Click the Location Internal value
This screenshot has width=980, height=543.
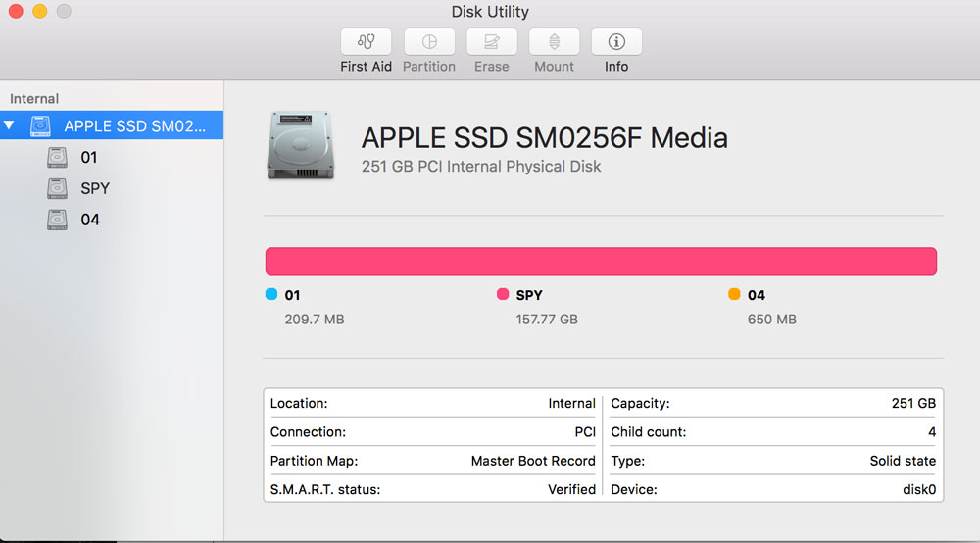click(x=572, y=403)
